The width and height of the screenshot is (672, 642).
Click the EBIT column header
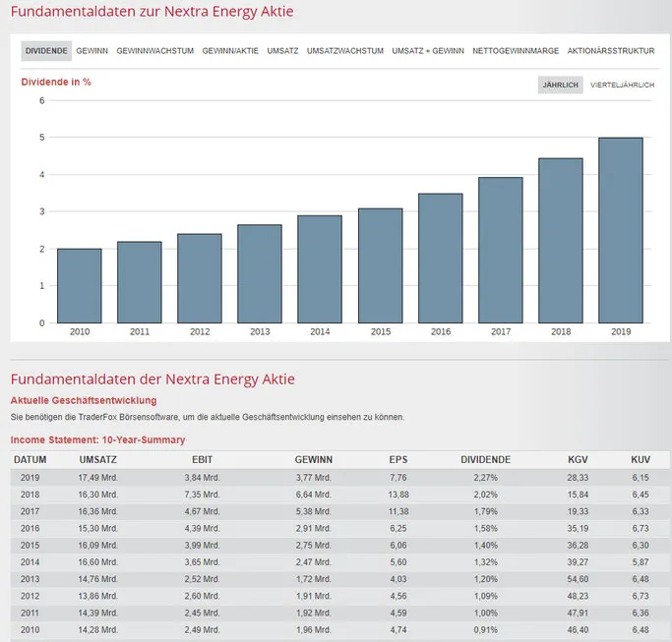click(x=203, y=459)
